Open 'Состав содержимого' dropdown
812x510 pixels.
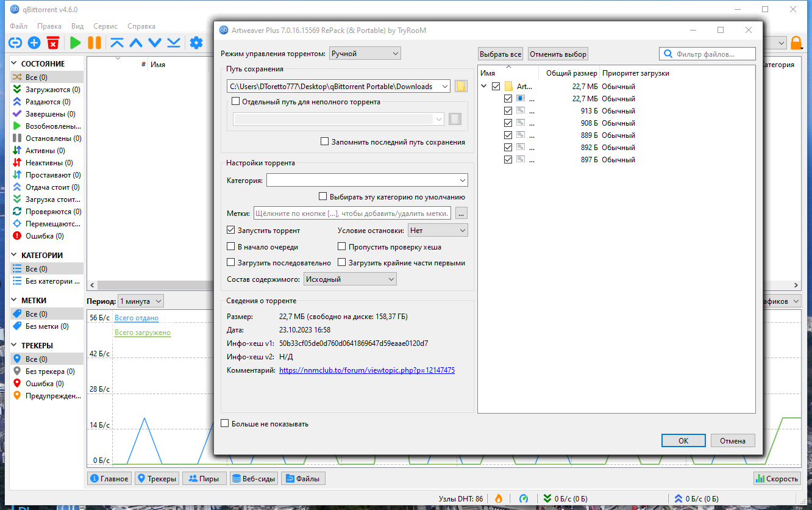[350, 279]
